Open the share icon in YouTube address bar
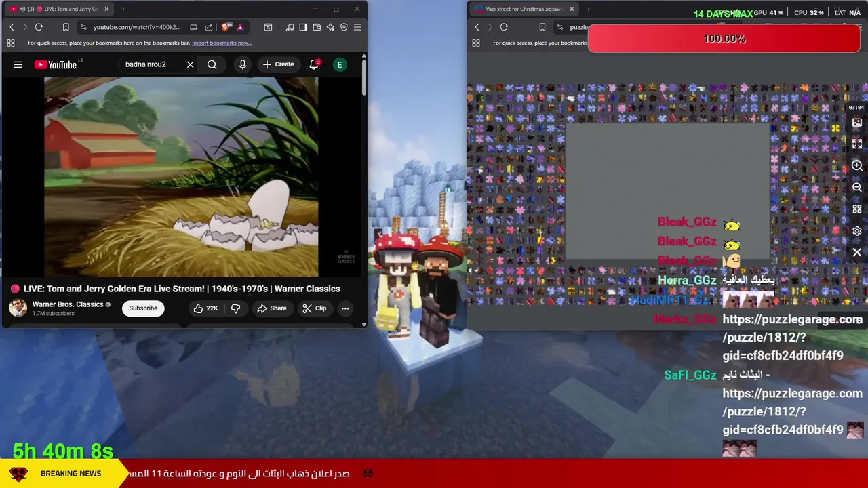This screenshot has height=488, width=868. coord(209,27)
